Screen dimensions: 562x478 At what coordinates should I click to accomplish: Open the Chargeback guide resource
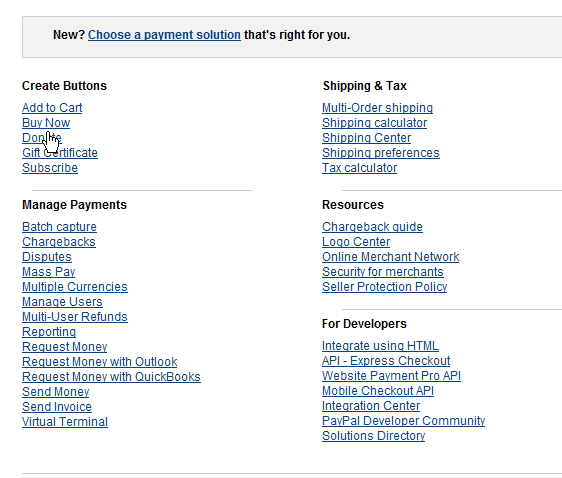(372, 227)
